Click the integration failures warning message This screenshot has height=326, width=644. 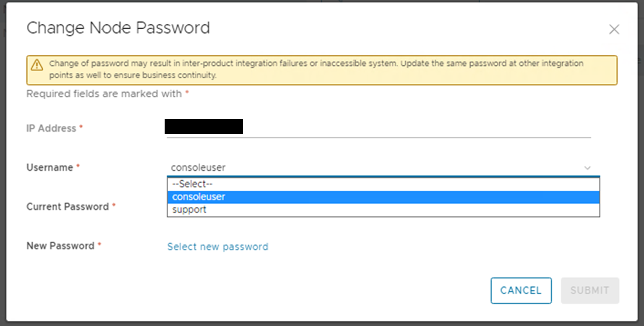click(x=316, y=69)
